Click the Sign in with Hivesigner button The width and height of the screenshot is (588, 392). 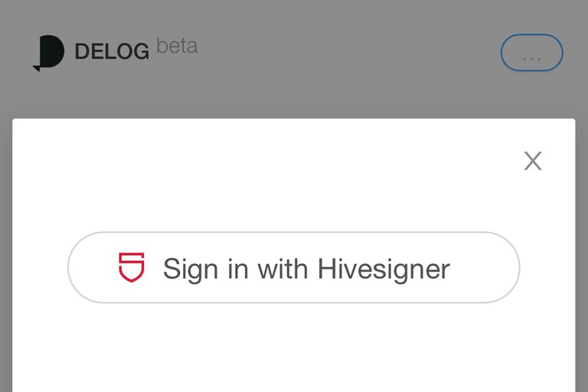pyautogui.click(x=294, y=267)
